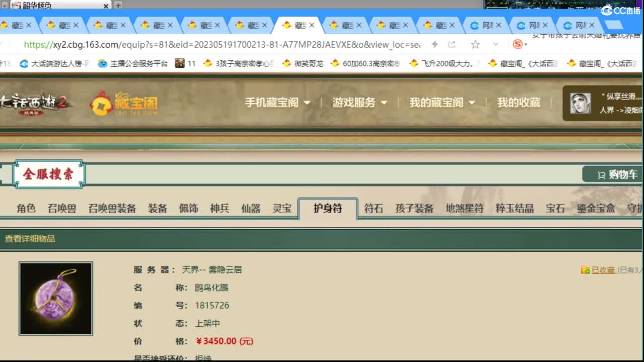Switch to the 符石 category tab

[373, 208]
